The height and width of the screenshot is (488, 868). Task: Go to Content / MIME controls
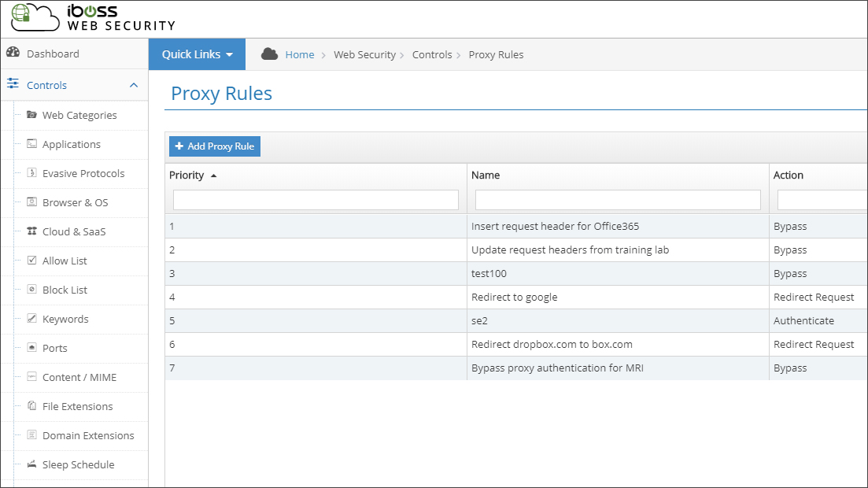(x=79, y=377)
